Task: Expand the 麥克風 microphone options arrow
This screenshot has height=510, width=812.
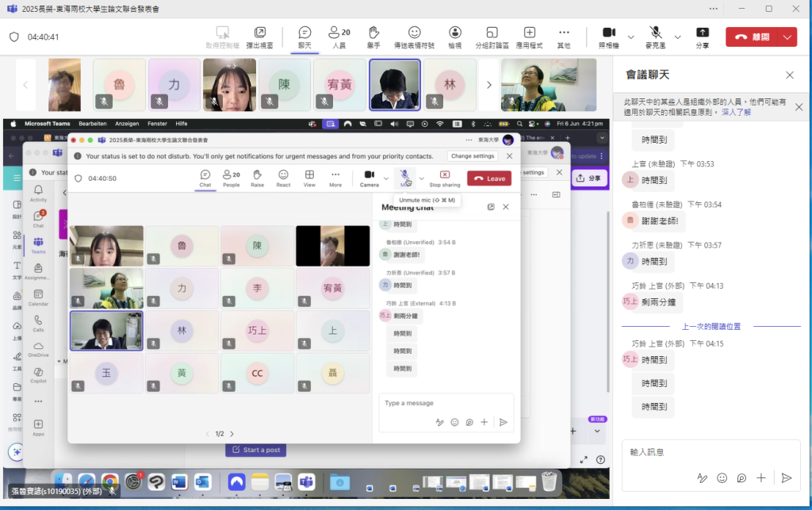Action: (x=677, y=36)
